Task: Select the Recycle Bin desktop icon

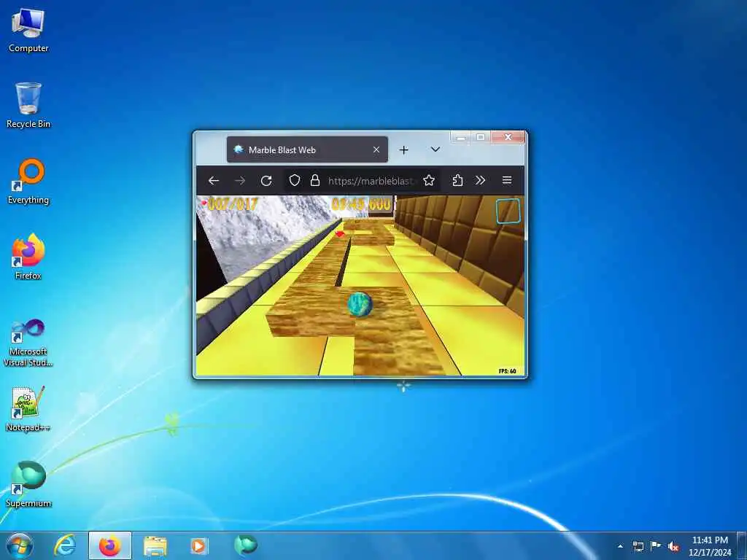Action: tap(28, 105)
